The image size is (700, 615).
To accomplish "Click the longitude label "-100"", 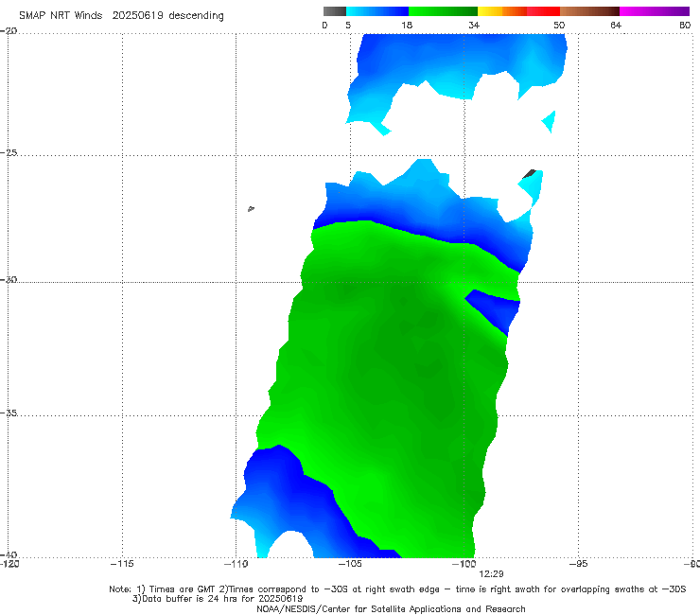I will click(x=464, y=564).
